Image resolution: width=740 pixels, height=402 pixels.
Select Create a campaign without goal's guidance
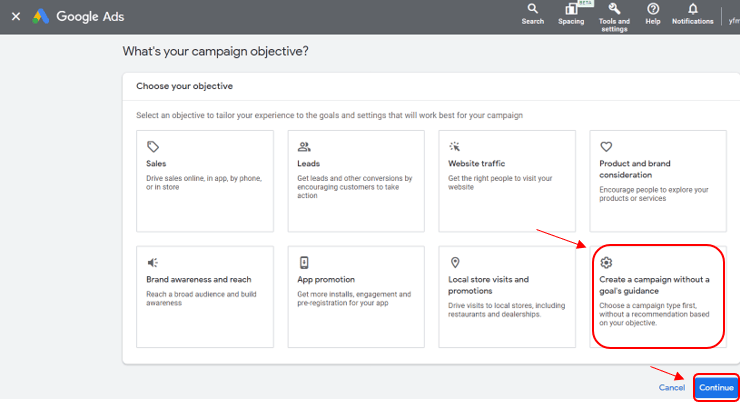click(x=658, y=296)
